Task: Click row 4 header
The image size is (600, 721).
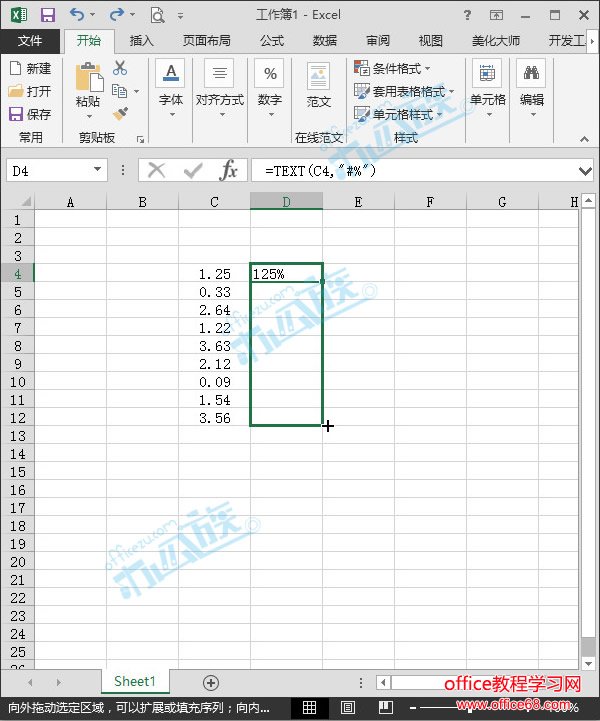Action: coord(17,274)
